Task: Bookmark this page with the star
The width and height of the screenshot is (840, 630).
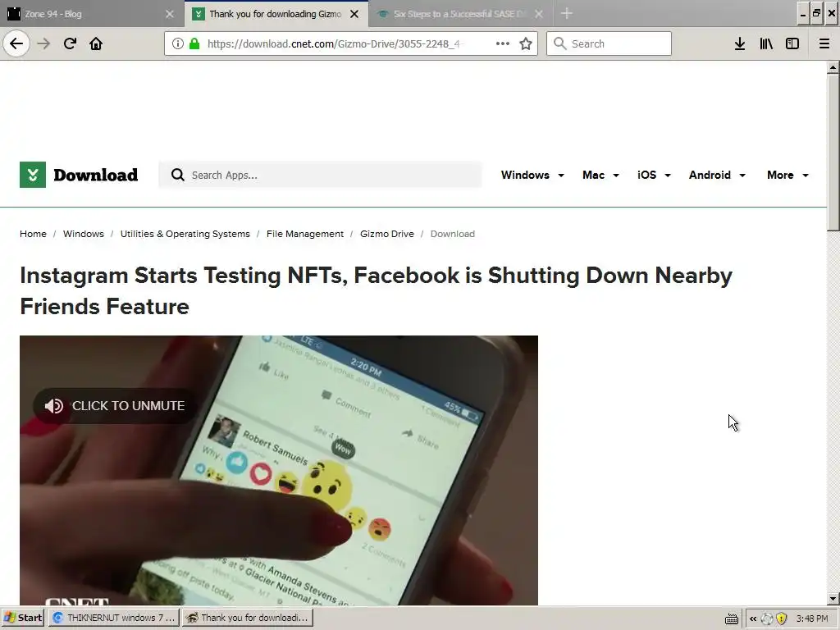Action: click(526, 43)
